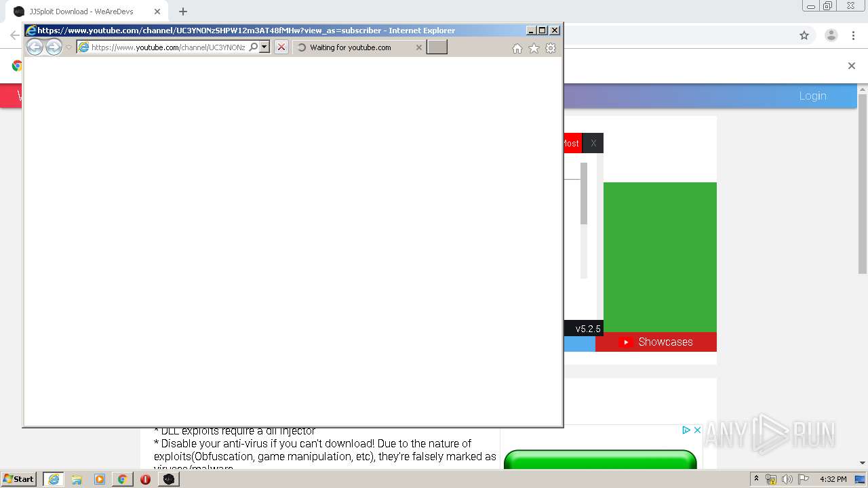Open the Internet Explorer Tools gear menu
The width and height of the screenshot is (868, 488).
pos(551,48)
